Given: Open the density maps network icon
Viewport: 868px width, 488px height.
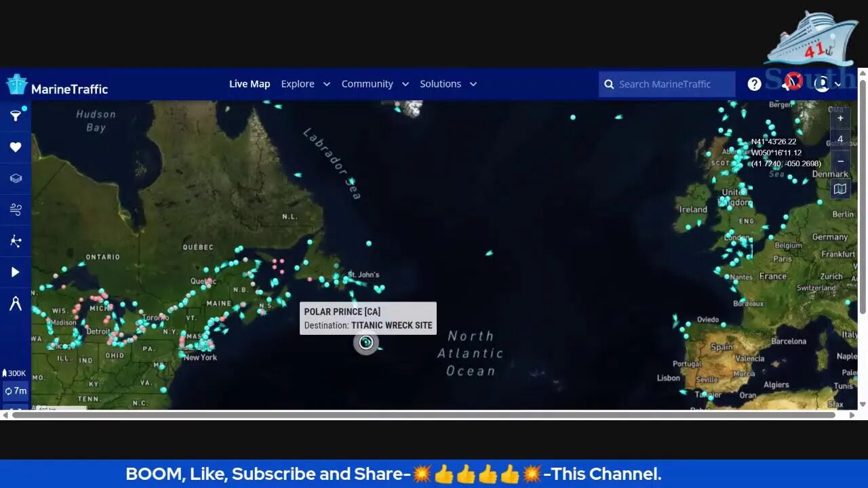Looking at the screenshot, I should tap(15, 241).
